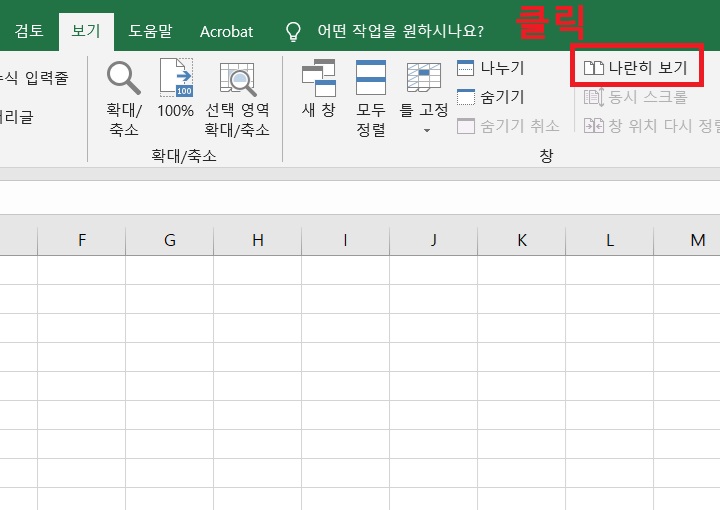Viewport: 720px width, 510px height.
Task: Select column L header
Action: [x=610, y=240]
